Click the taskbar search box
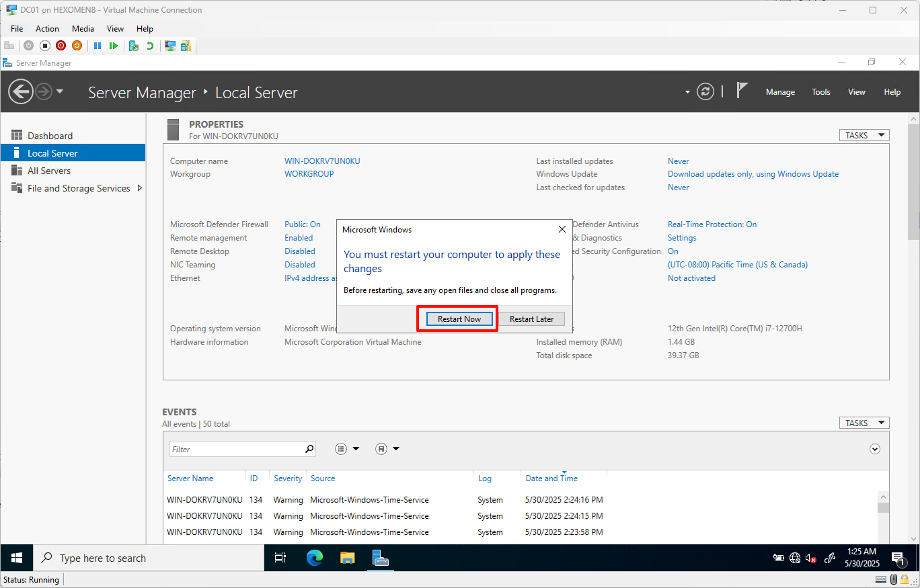The height and width of the screenshot is (588, 920). (149, 558)
